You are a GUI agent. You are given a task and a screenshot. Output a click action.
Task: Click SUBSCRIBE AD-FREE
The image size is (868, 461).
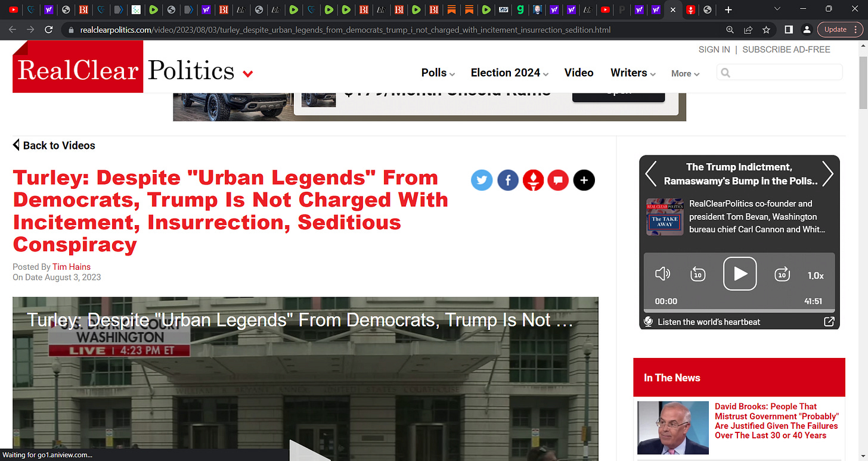point(786,49)
